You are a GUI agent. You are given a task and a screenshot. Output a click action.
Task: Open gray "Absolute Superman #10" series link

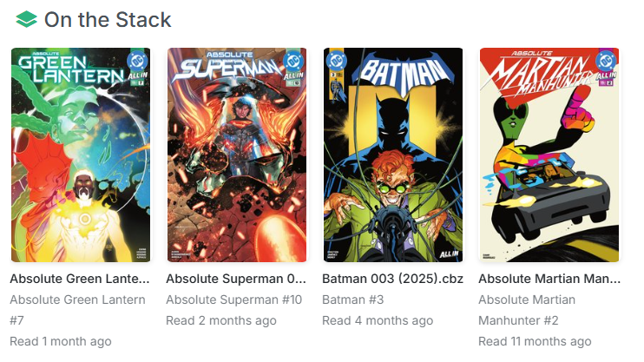coord(233,299)
